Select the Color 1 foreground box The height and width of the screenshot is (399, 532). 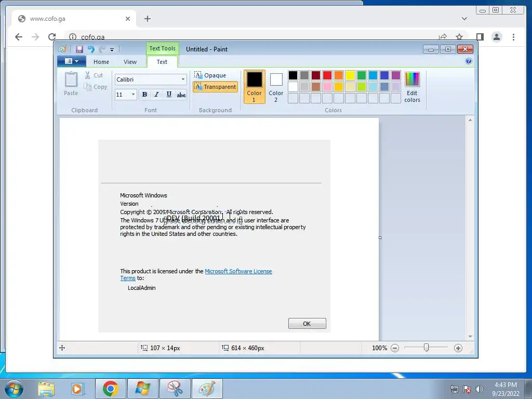tap(254, 87)
